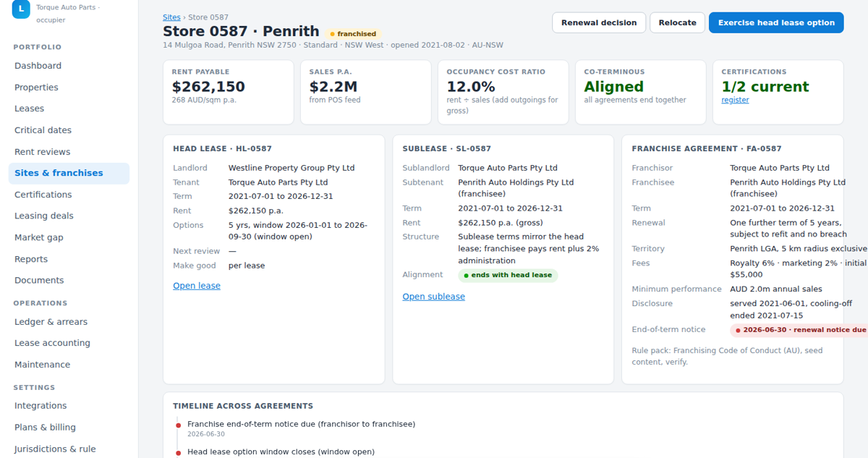Click the Sublease · SL-0587 card title

pyautogui.click(x=447, y=148)
